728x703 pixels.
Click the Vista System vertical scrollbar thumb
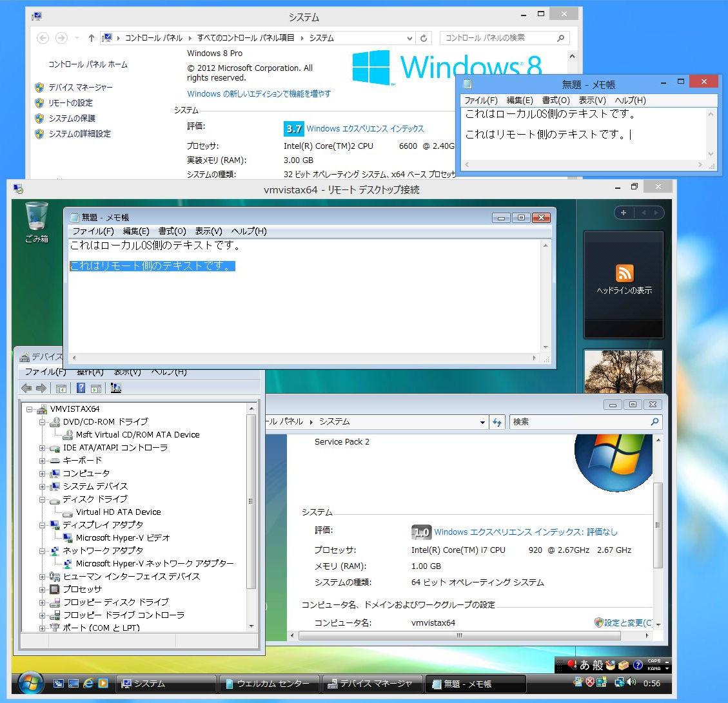[x=658, y=525]
